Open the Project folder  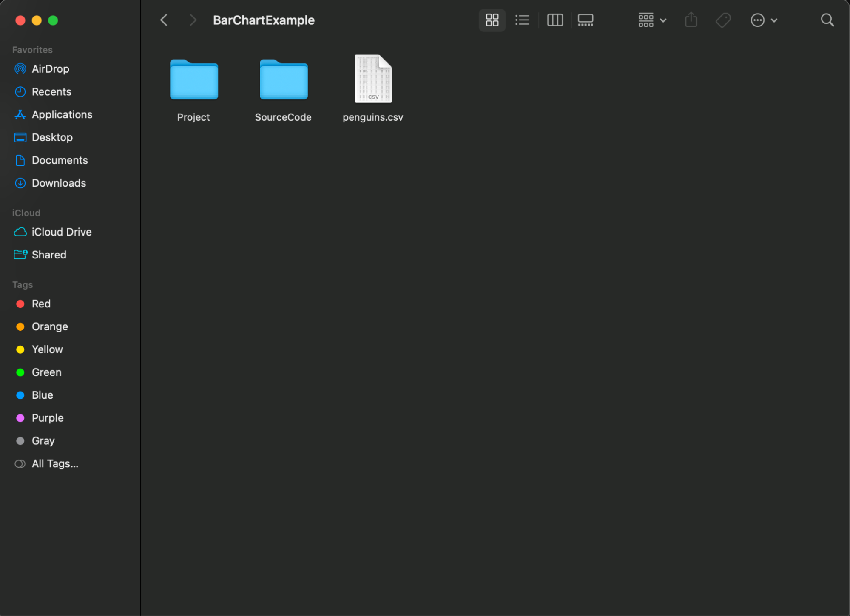click(x=194, y=79)
